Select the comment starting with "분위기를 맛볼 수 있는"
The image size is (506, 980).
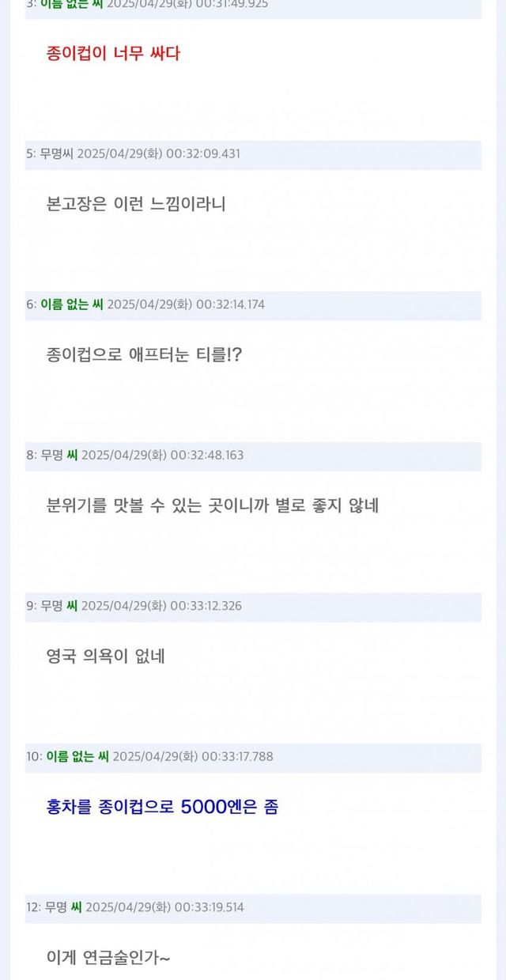click(213, 505)
